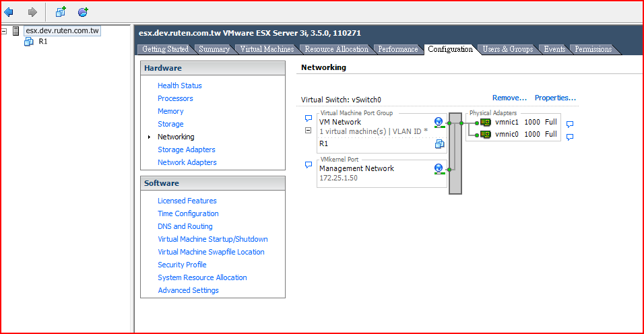Click the Hardware panel header
This screenshot has width=644, height=334.
(x=213, y=68)
